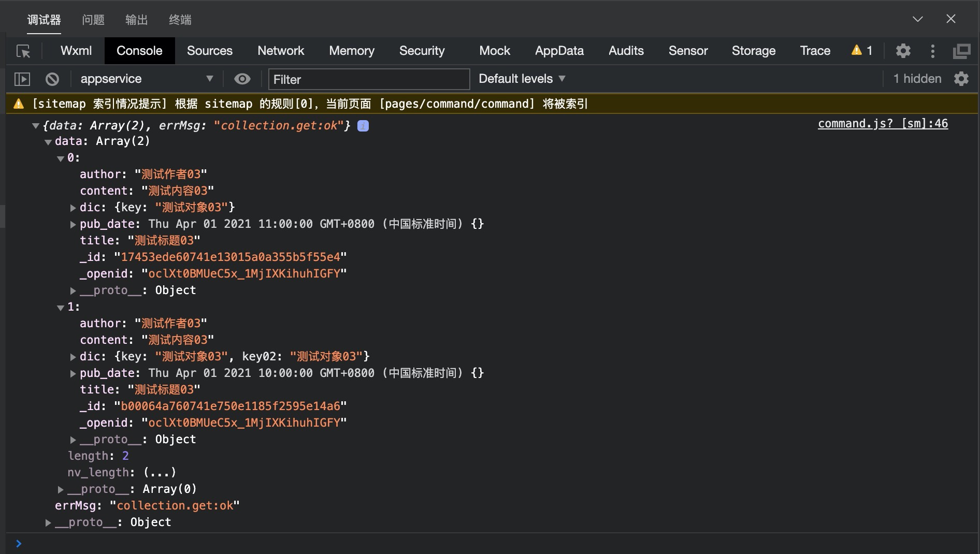The height and width of the screenshot is (554, 980).
Task: Open DevTools settings gear in tab bar
Action: [x=903, y=51]
